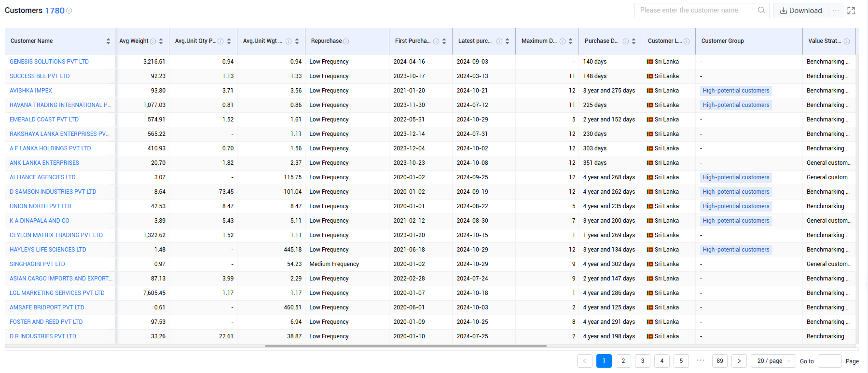Click High-potential customers tag for AVISHKA IMPEX
Screen dimensions: 868x373
pos(736,91)
